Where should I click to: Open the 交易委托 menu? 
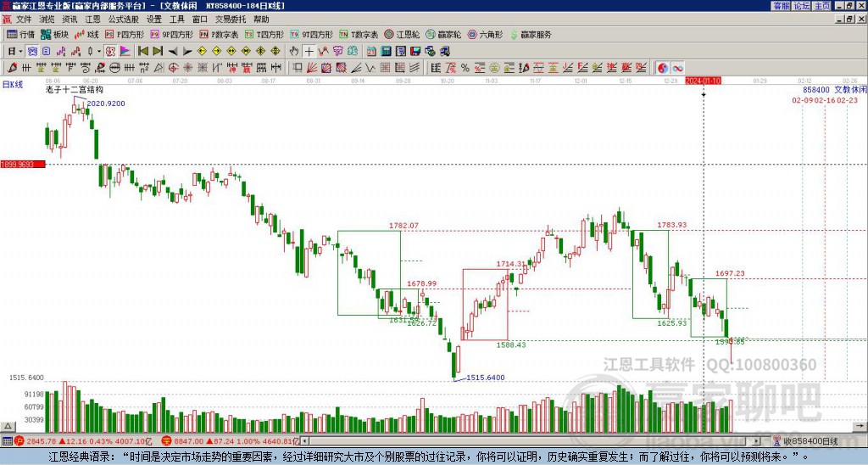coord(231,20)
